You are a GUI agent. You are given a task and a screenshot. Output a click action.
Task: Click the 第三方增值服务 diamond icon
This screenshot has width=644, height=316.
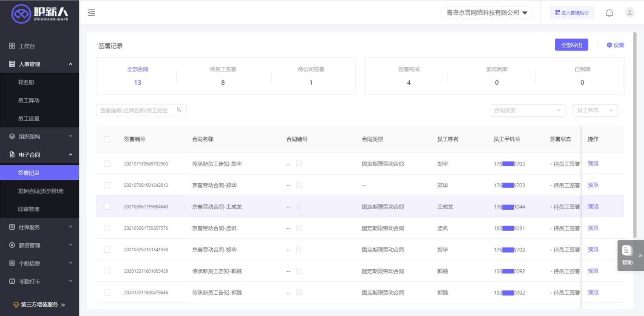[x=16, y=305]
